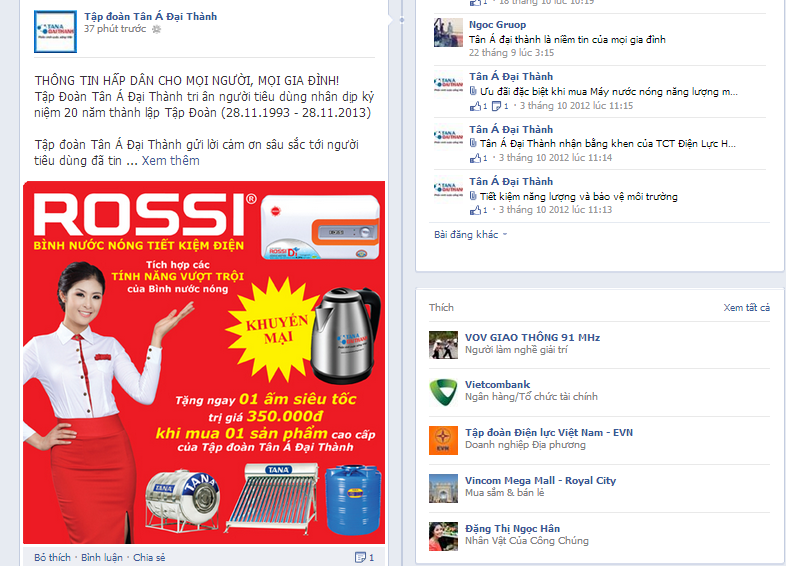This screenshot has width=791, height=568.
Task: Click like thumb icon on Ưu đãi đặc biệt post
Action: (475, 106)
